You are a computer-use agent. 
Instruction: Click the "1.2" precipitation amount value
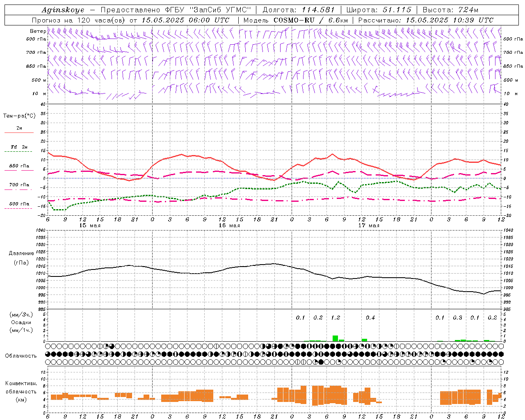point(336,317)
